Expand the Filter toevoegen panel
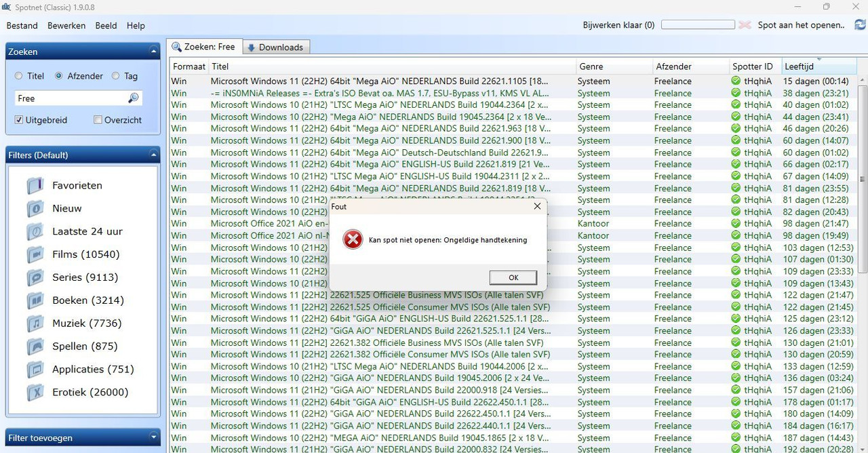This screenshot has height=453, width=868. pyautogui.click(x=154, y=437)
